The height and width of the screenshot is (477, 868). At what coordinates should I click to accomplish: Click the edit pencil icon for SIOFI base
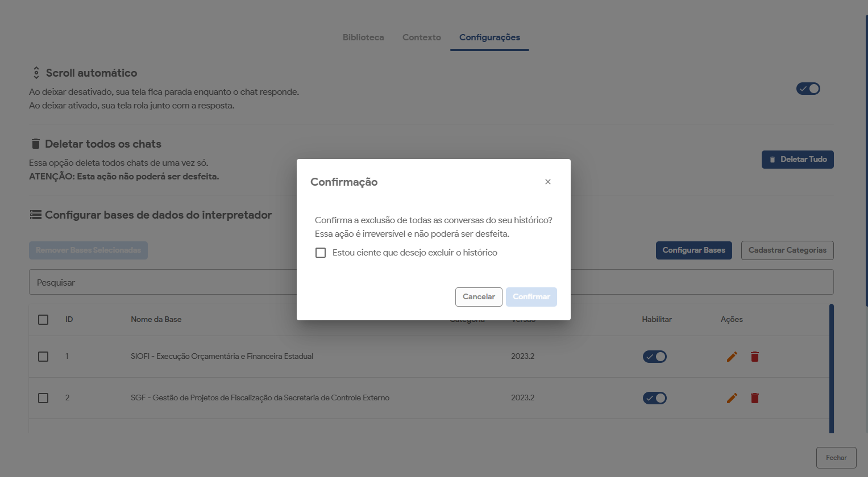click(732, 357)
